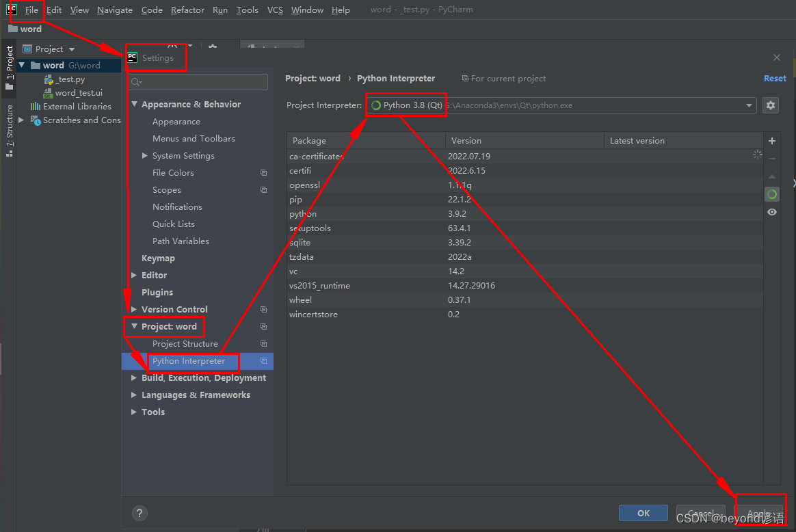Select Quick Lists settings page
This screenshot has width=796, height=532.
[173, 224]
